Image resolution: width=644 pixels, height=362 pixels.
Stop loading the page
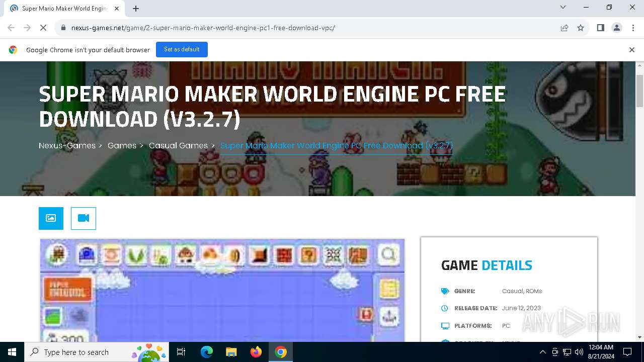pos(43,28)
